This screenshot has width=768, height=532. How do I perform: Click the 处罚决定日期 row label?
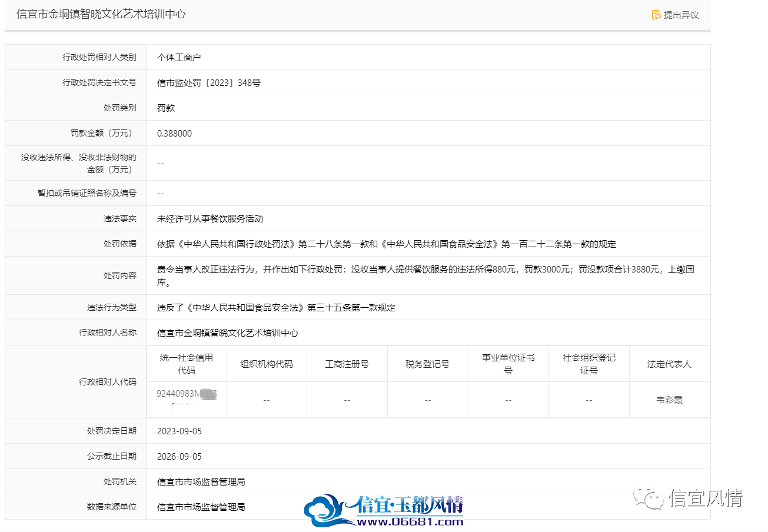click(x=112, y=431)
